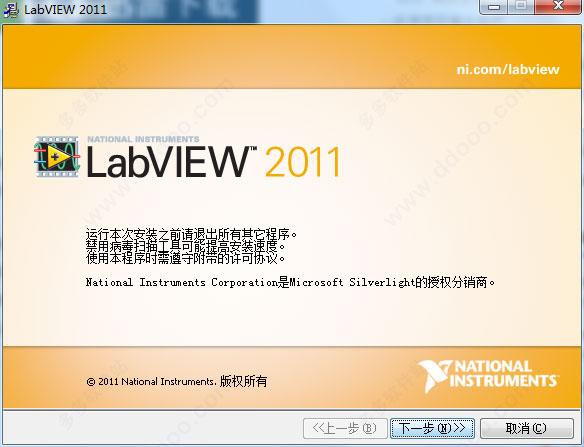584x447 pixels.
Task: Click the installer icon in the title bar
Action: (11, 9)
